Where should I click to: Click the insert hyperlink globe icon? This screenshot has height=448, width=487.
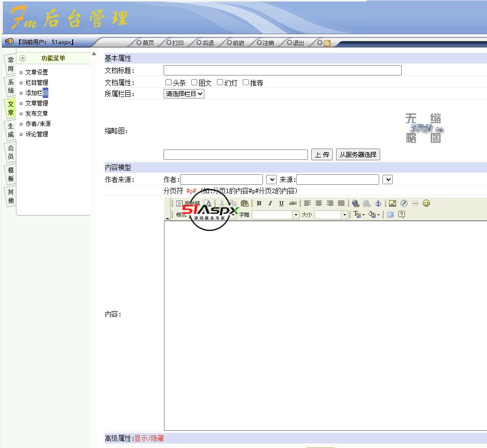[356, 203]
